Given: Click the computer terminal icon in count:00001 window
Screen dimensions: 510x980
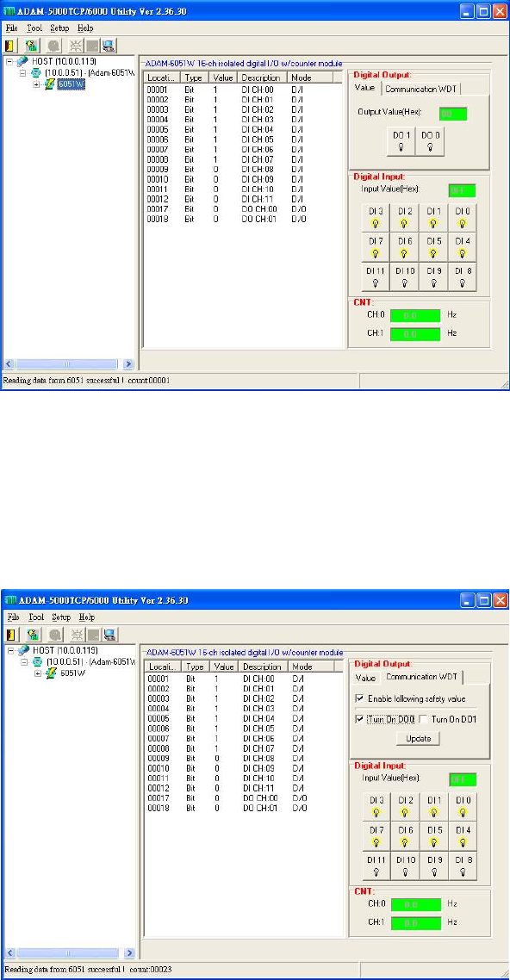Looking at the screenshot, I should 109,45.
